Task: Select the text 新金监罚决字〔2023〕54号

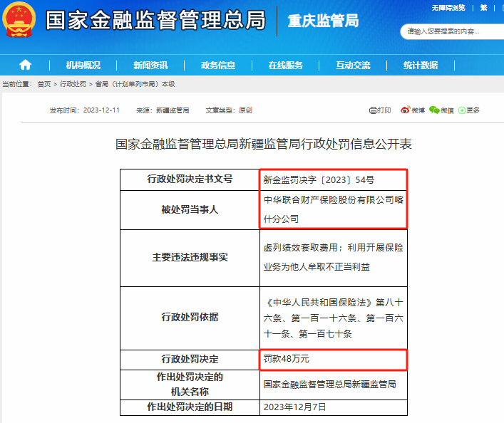Action: 319,180
